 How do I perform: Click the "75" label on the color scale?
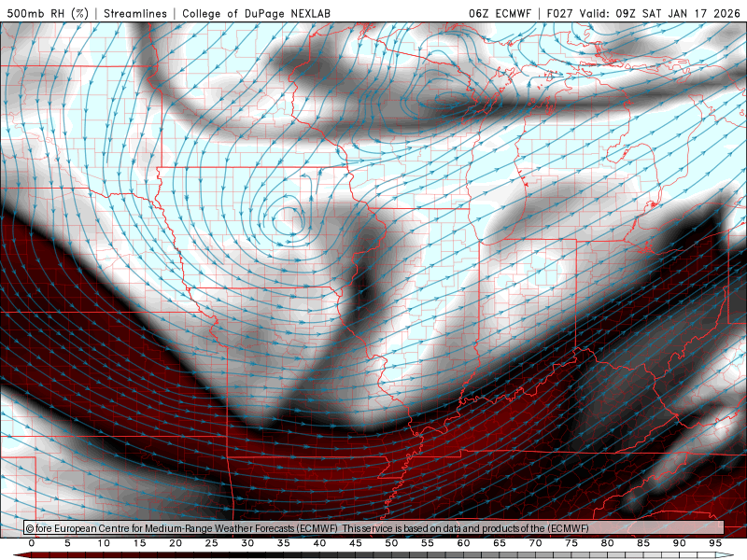[571, 543]
